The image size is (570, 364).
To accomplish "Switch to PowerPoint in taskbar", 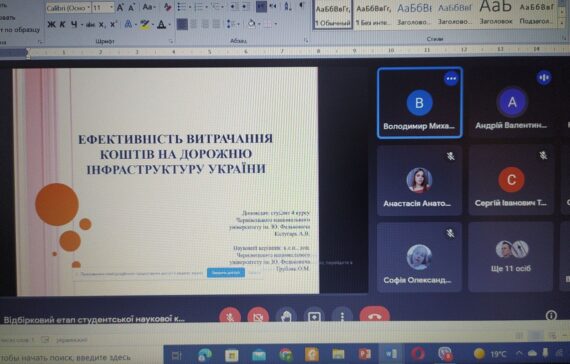I will [364, 354].
